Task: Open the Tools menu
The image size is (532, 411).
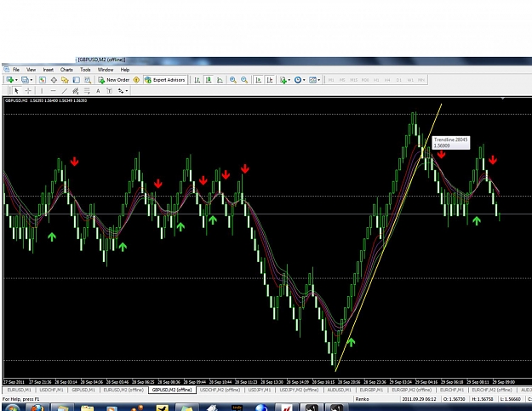Action: tap(85, 70)
